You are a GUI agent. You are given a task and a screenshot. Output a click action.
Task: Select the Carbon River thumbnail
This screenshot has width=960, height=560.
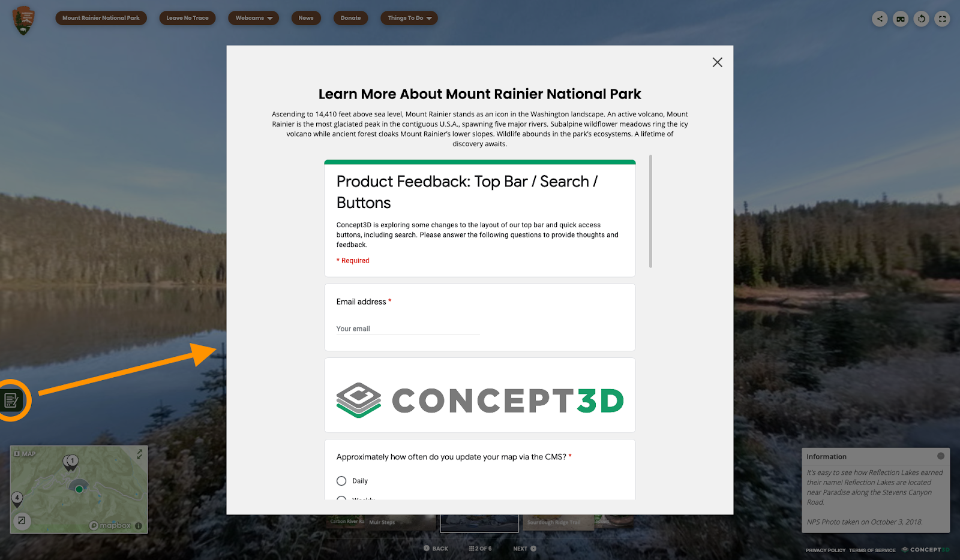click(347, 522)
